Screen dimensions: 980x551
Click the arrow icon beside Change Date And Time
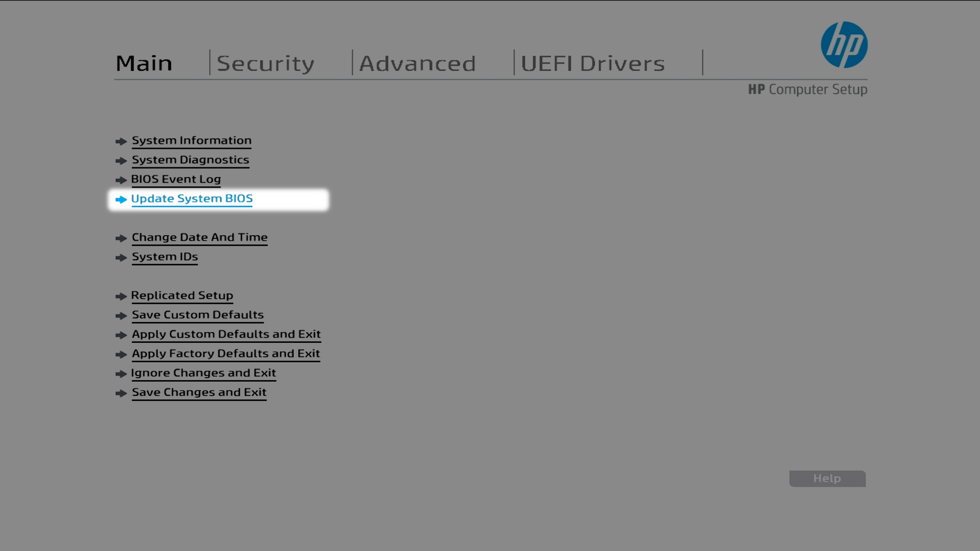[x=121, y=238]
